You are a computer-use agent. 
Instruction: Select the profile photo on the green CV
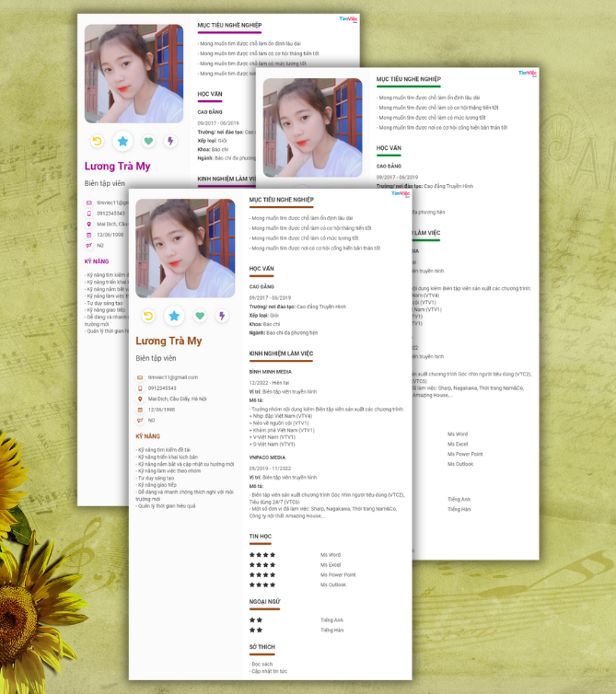(x=312, y=127)
